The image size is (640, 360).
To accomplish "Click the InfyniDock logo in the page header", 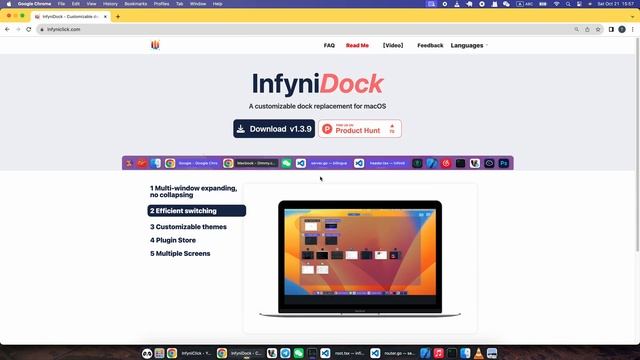I will (155, 45).
